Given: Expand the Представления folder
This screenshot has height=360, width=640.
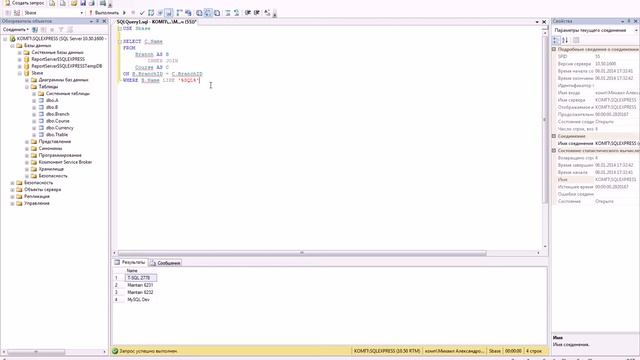Looking at the screenshot, I should pos(27,142).
